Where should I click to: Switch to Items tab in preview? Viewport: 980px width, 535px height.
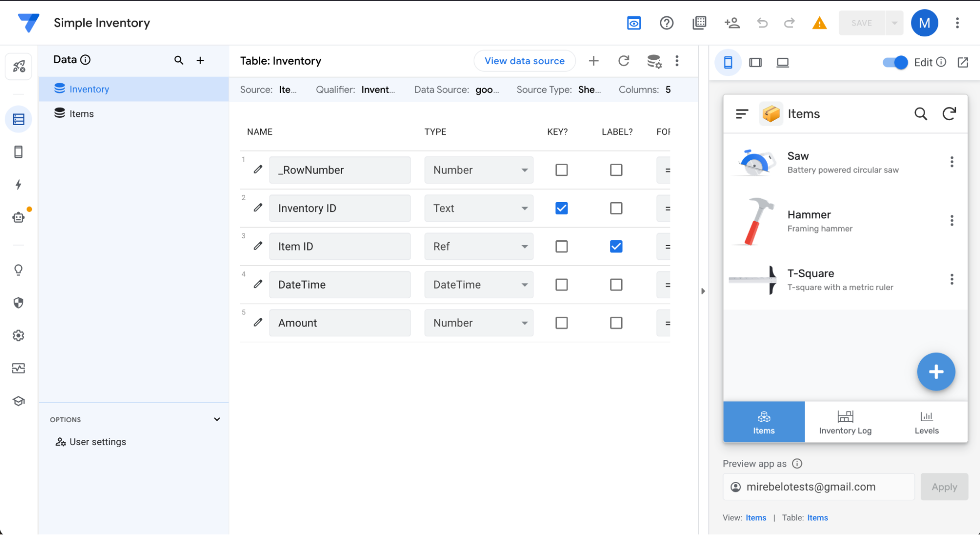click(764, 422)
